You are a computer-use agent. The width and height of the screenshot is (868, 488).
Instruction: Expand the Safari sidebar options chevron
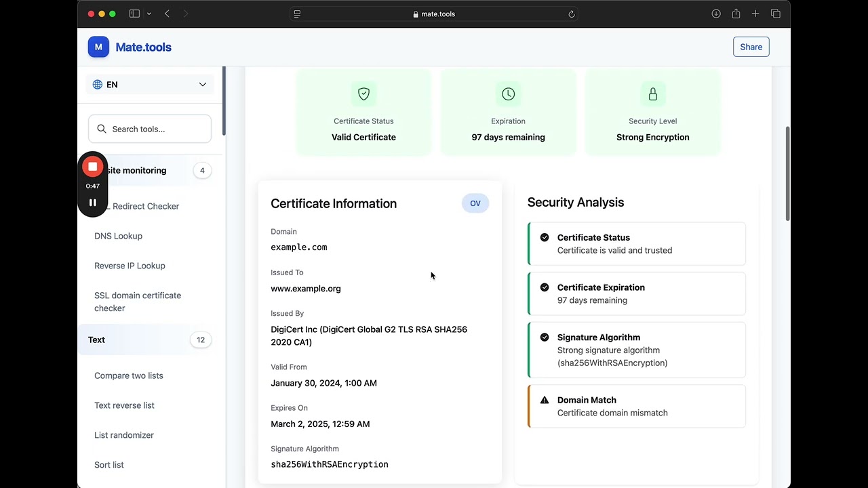149,14
